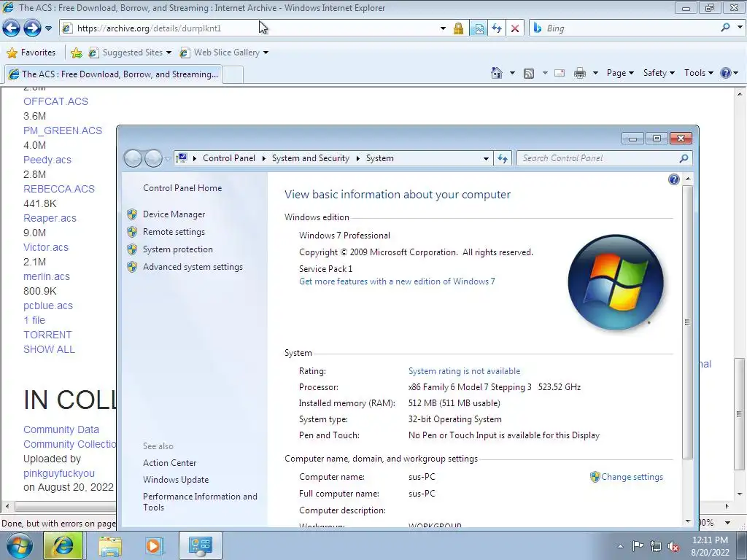
Task: Click the IE address bar URL
Action: pos(149,28)
